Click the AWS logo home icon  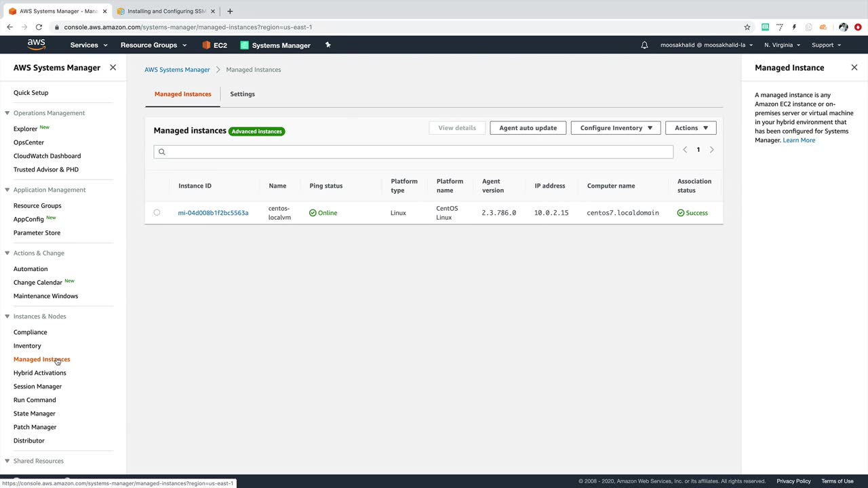37,45
